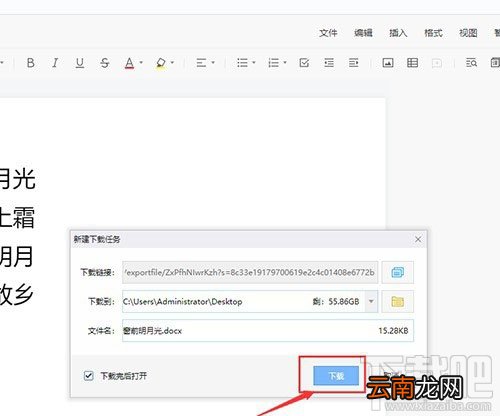Expand bulleted list style arrow
The width and height of the screenshot is (500, 416).
(254, 62)
